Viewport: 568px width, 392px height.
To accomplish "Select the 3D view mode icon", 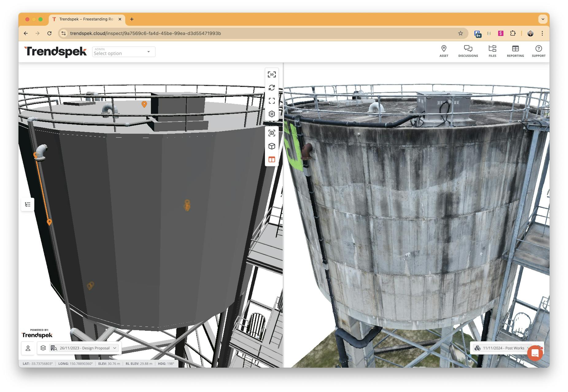I will [271, 74].
